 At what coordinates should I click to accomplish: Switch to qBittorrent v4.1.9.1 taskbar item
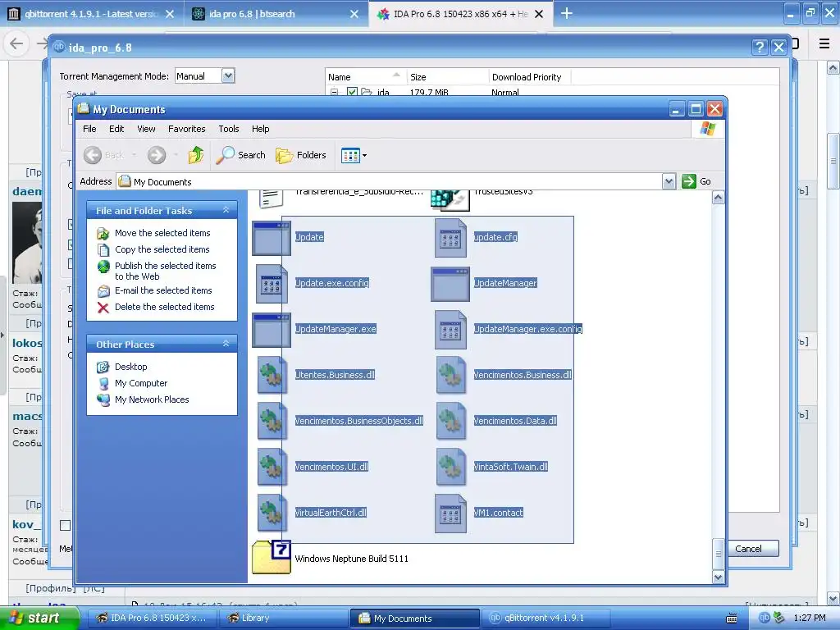(545, 619)
